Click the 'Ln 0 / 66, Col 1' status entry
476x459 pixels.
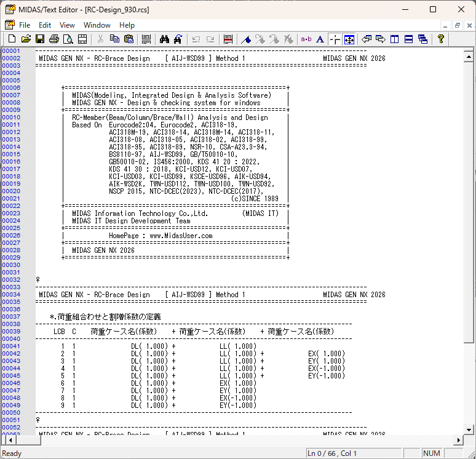[x=332, y=453]
